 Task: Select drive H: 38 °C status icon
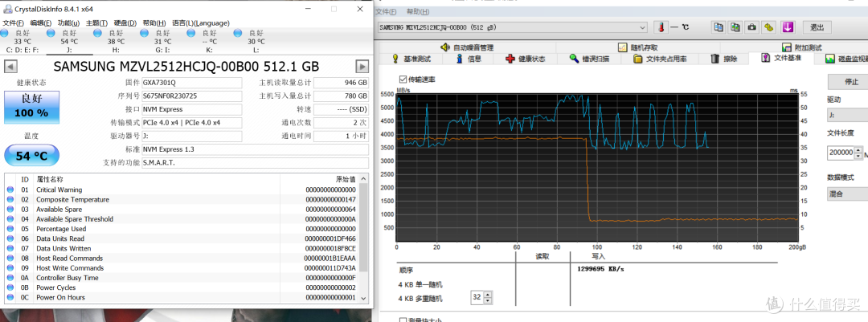point(98,33)
